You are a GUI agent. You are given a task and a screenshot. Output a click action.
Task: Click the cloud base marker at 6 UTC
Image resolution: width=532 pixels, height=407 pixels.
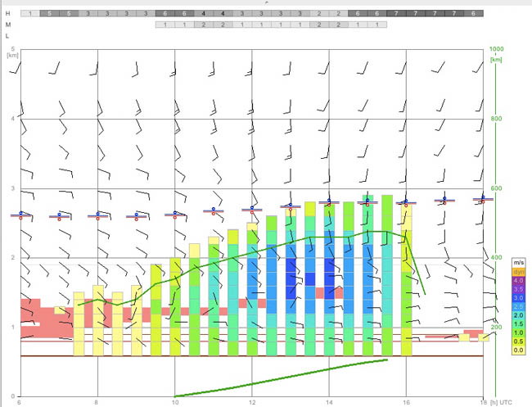coord(20,215)
